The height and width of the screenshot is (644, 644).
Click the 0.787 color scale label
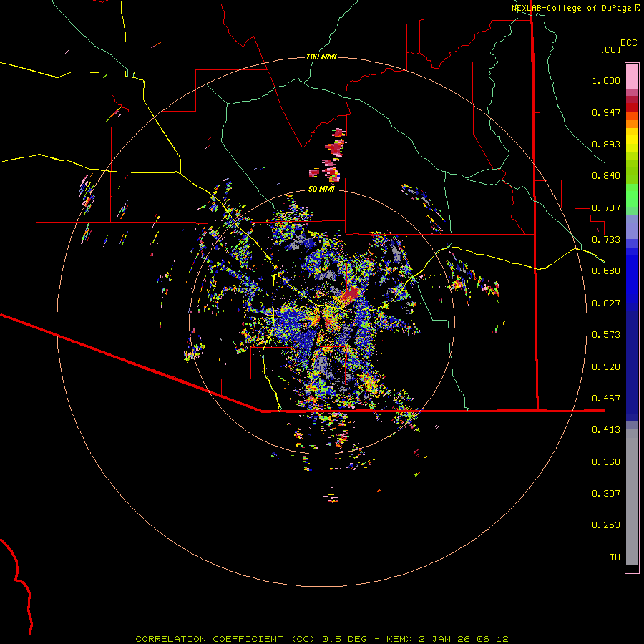click(606, 208)
